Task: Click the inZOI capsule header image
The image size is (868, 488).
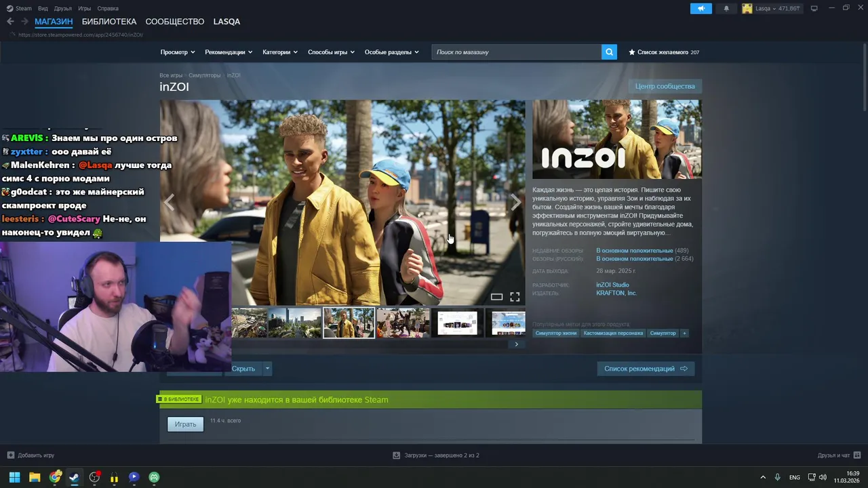Action: (x=616, y=140)
